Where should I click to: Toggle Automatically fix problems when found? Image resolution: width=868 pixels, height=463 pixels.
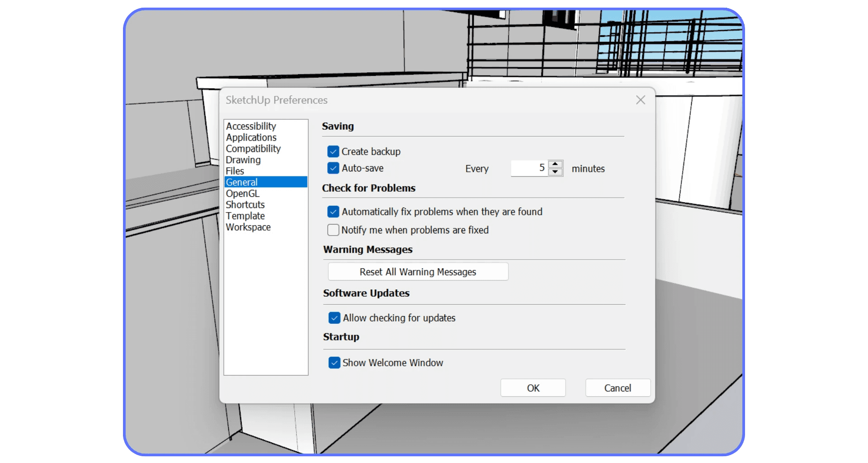tap(333, 212)
